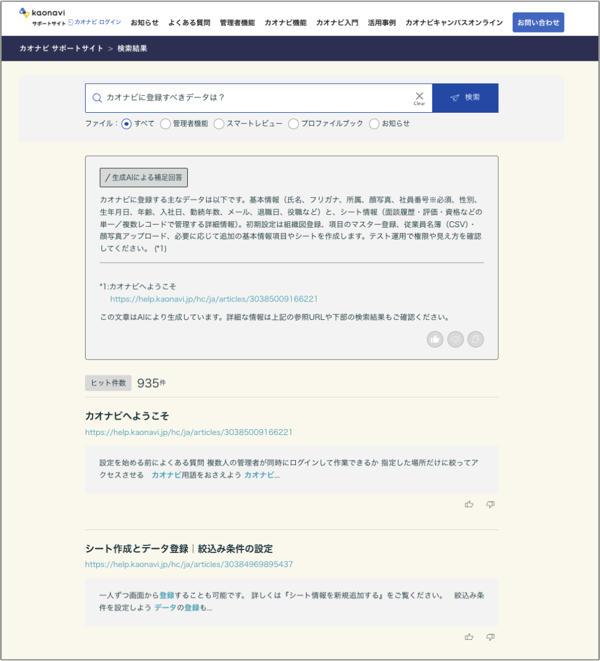
Task: Open カオナビ入門 navigation item
Action: [337, 23]
